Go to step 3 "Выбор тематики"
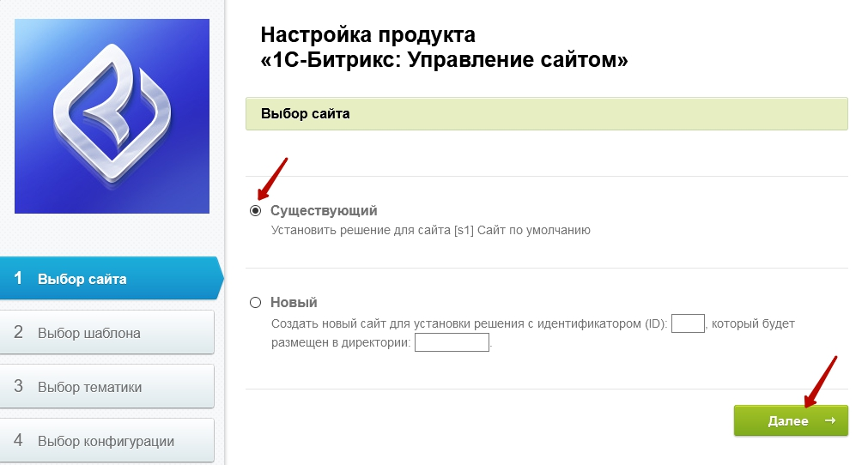This screenshot has width=868, height=465. tap(106, 386)
